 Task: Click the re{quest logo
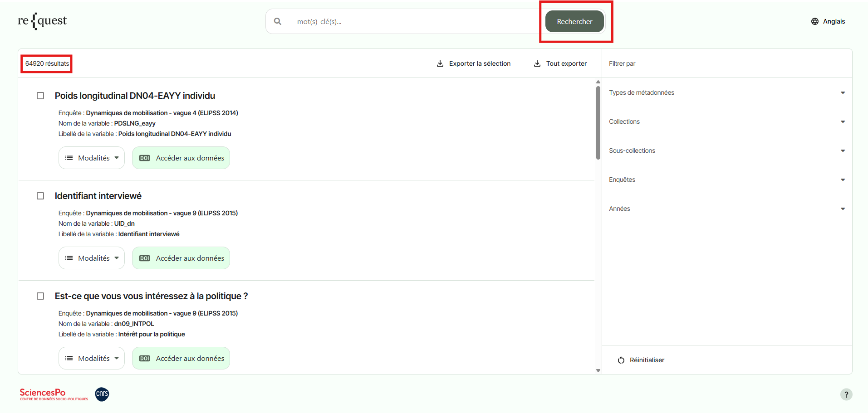[x=42, y=21]
